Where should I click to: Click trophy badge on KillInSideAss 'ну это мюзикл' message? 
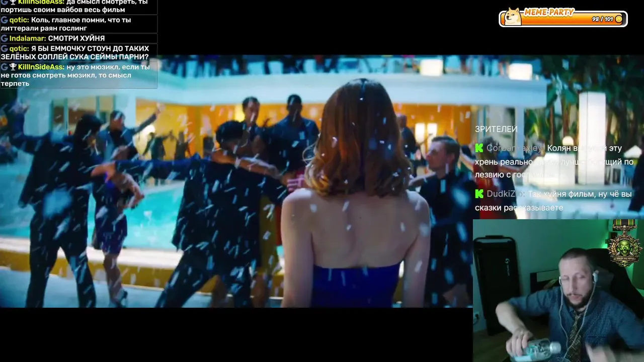tap(13, 67)
